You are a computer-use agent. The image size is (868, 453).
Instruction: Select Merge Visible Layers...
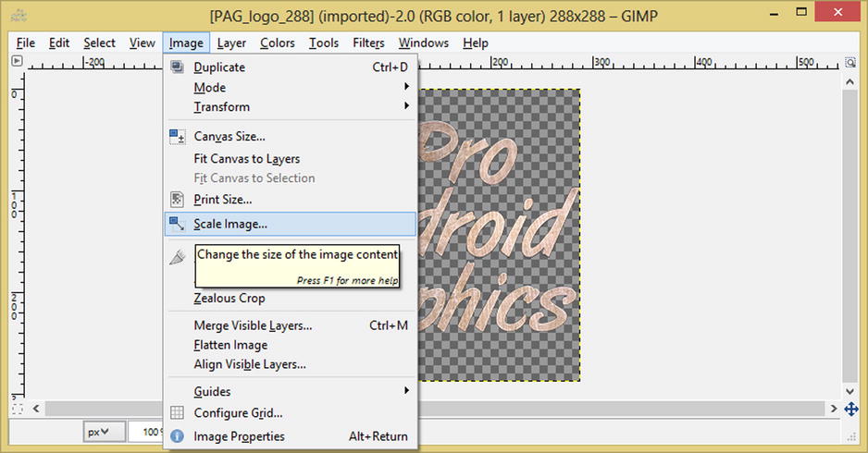pyautogui.click(x=291, y=325)
